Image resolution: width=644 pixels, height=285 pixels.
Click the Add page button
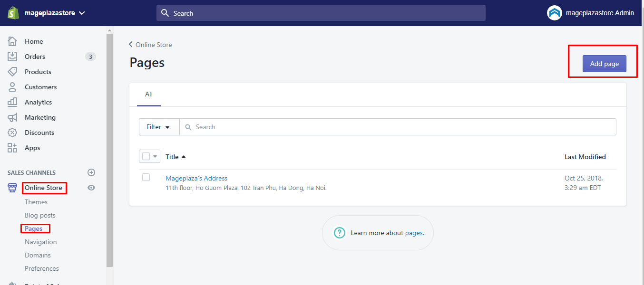605,64
